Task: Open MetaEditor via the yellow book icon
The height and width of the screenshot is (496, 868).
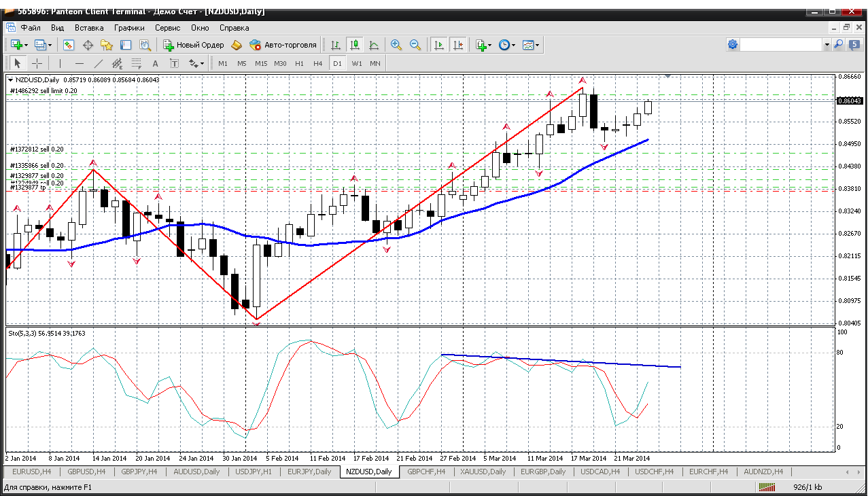Action: (x=236, y=45)
